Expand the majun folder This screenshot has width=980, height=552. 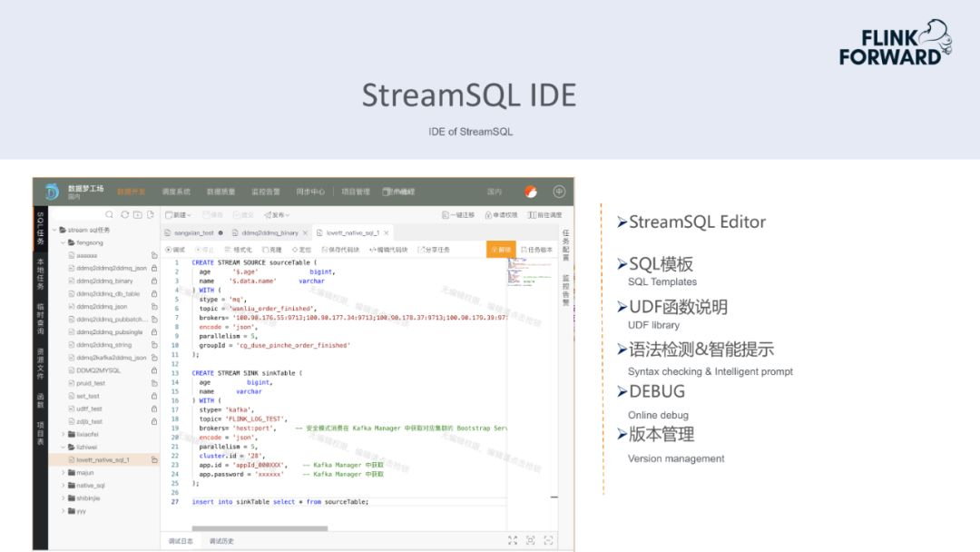point(64,473)
